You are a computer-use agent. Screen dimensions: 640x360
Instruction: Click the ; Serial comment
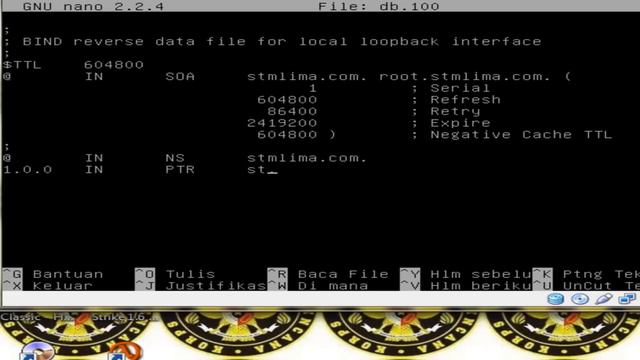[451, 88]
